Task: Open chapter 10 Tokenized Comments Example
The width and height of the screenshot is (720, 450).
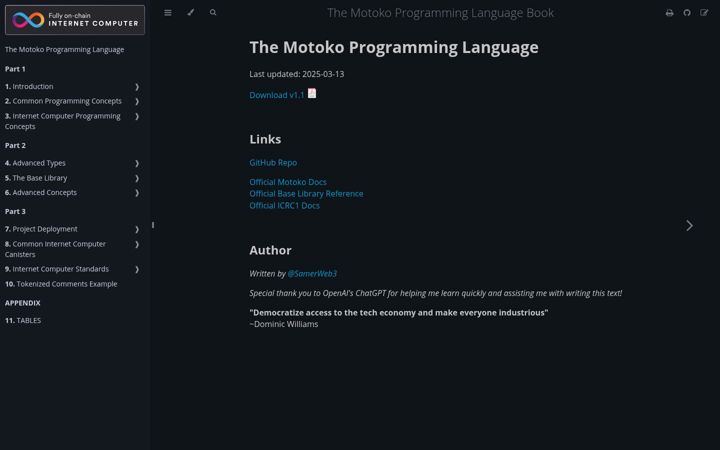Action: (61, 284)
